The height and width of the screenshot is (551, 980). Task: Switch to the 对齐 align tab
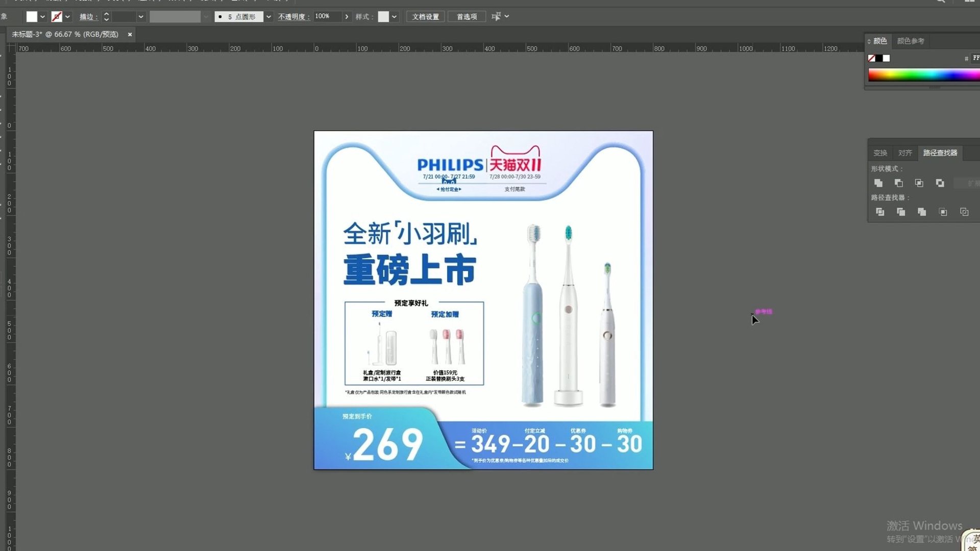(905, 153)
